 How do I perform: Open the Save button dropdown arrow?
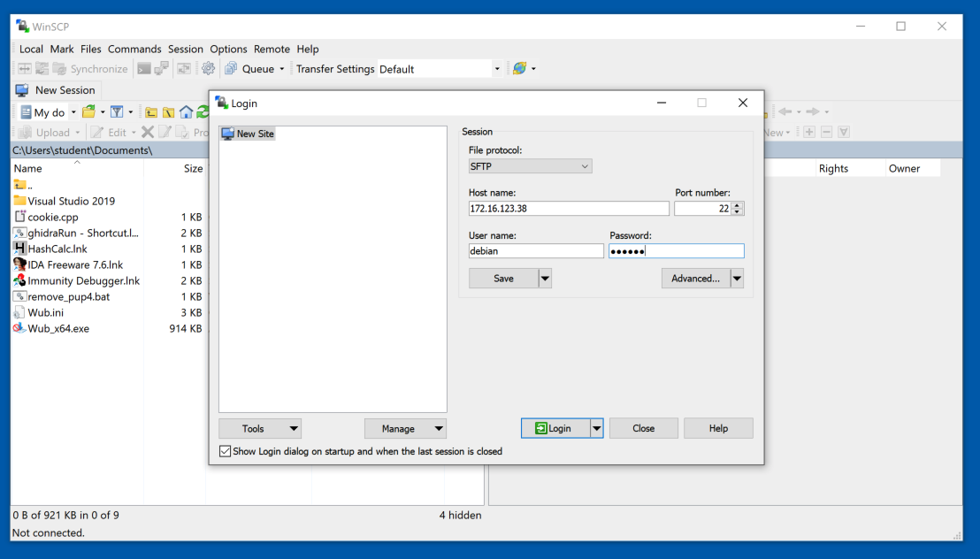click(545, 279)
